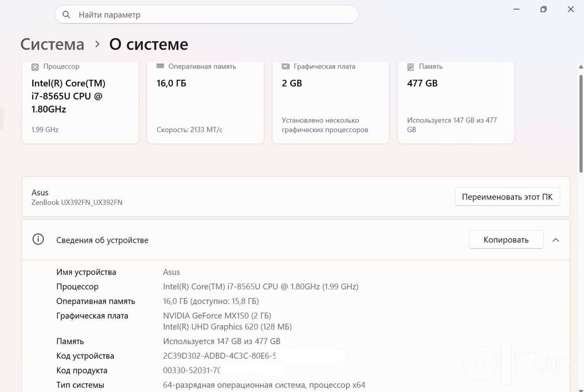Click the search magnifier icon
Image resolution: width=584 pixels, height=392 pixels.
67,15
